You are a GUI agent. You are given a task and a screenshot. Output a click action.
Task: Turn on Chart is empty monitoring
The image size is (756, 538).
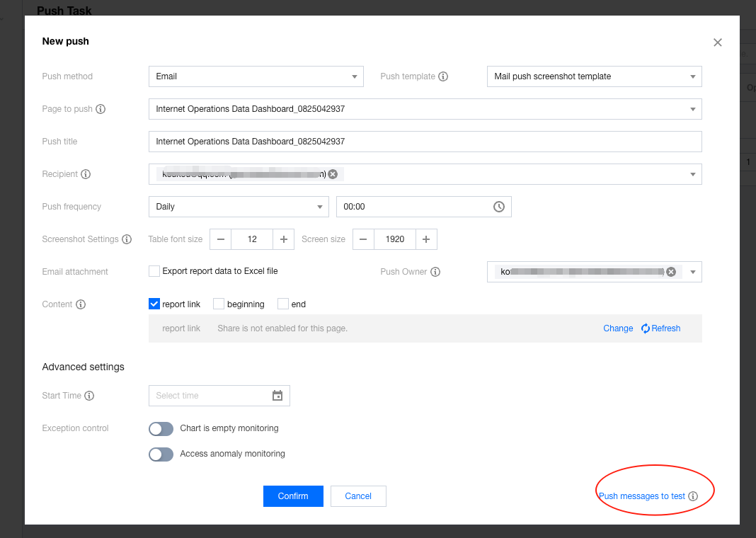coord(161,429)
